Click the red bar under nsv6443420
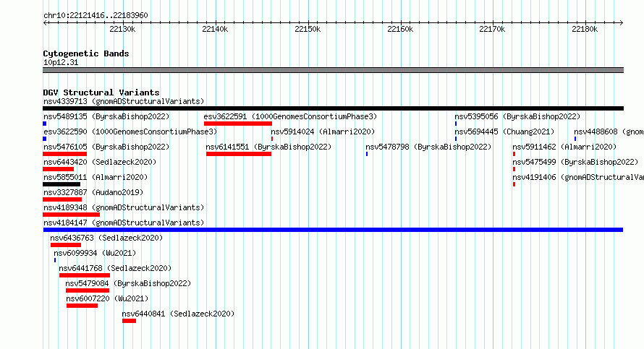 tap(59, 169)
